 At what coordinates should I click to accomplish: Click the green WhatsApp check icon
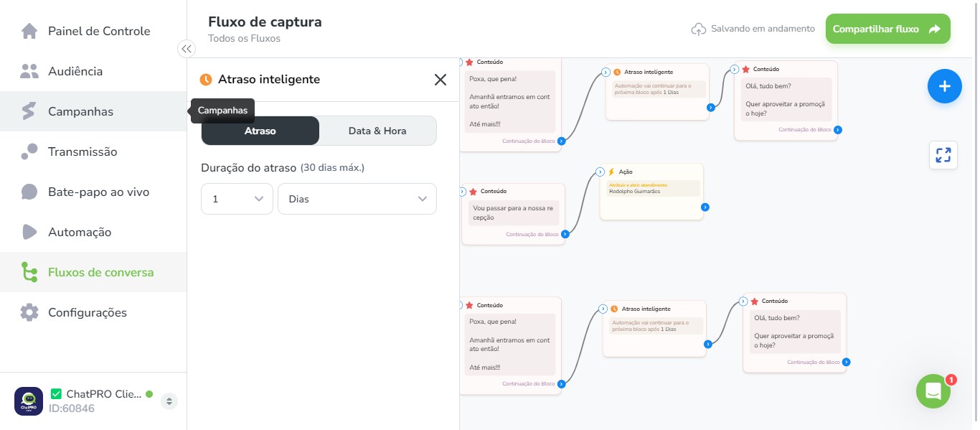point(56,393)
